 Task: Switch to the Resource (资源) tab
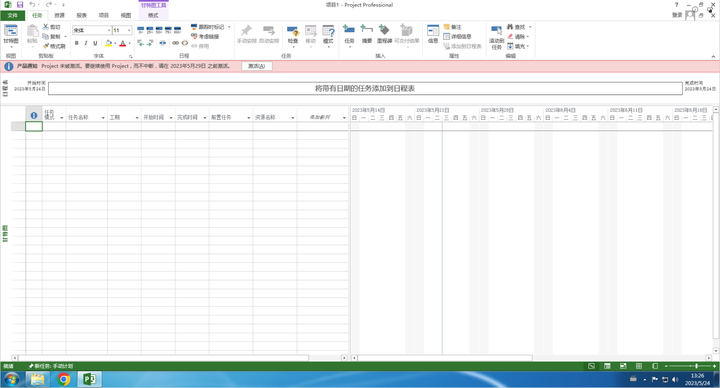60,16
